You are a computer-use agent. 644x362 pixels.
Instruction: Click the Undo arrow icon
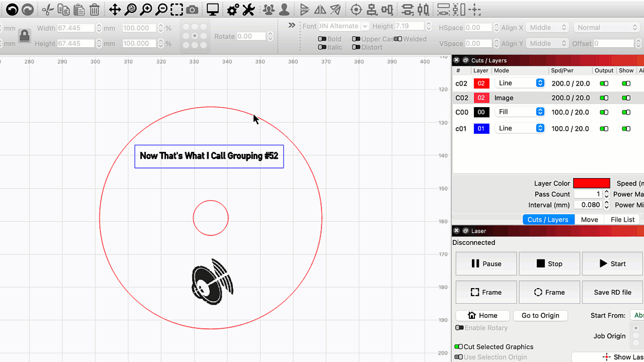(12, 10)
